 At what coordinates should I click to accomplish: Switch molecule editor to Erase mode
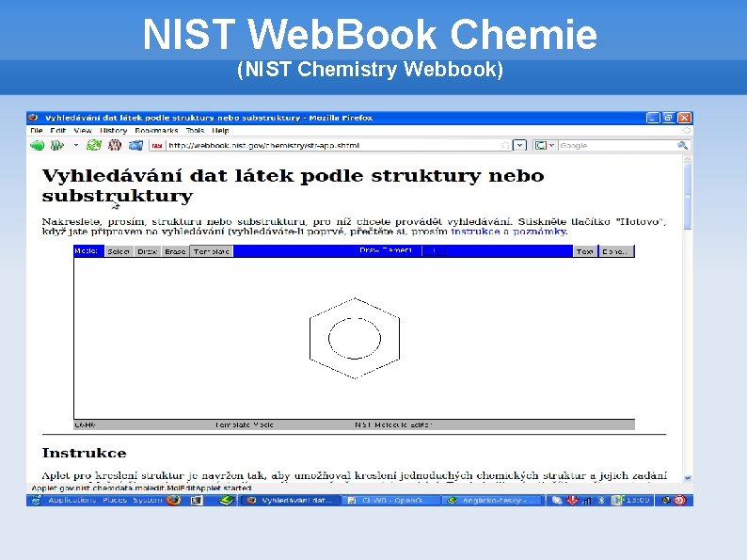(175, 251)
